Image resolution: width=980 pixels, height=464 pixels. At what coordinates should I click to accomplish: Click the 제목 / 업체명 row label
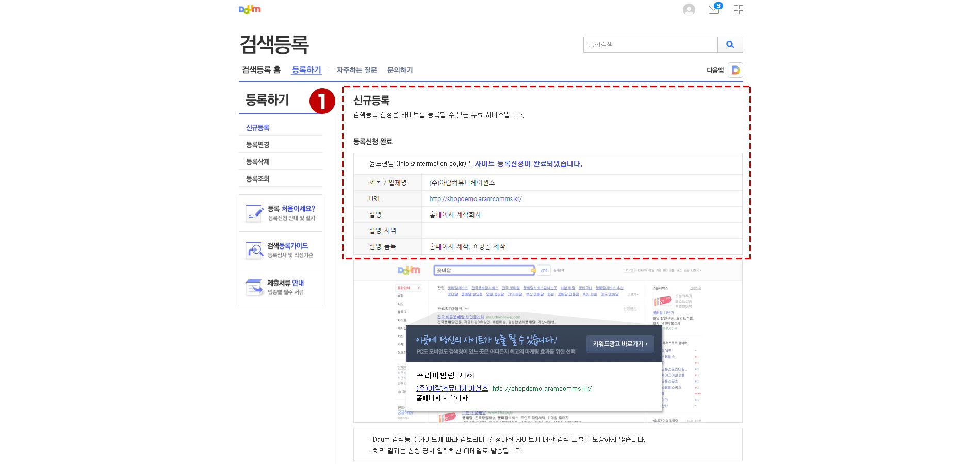pyautogui.click(x=388, y=183)
